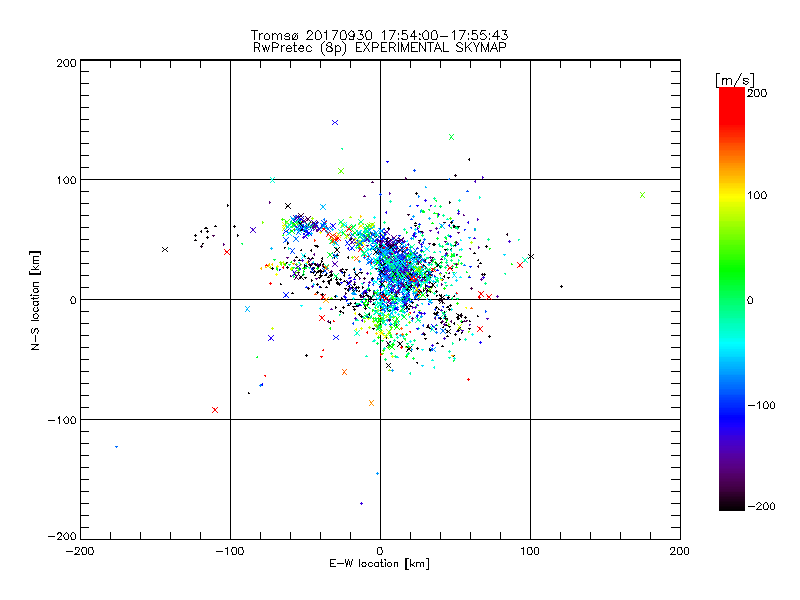This screenshot has height=600, width=800.
Task: Click the colorbar's 200 tick label
Action: coord(757,93)
